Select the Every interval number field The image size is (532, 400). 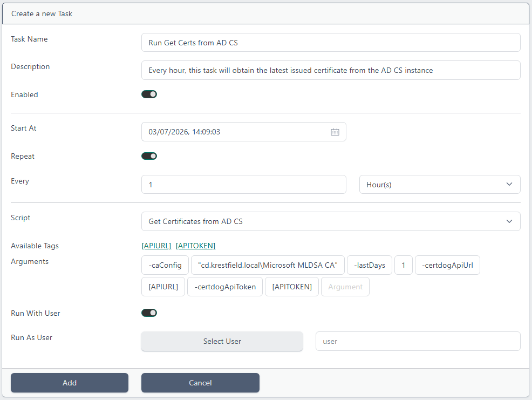click(x=243, y=185)
